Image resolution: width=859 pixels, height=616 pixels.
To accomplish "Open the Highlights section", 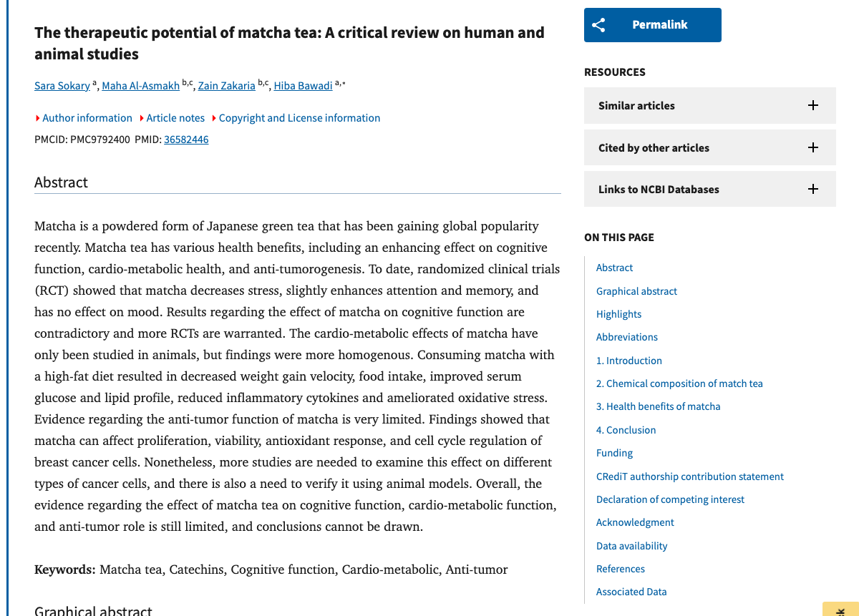I will 618,314.
